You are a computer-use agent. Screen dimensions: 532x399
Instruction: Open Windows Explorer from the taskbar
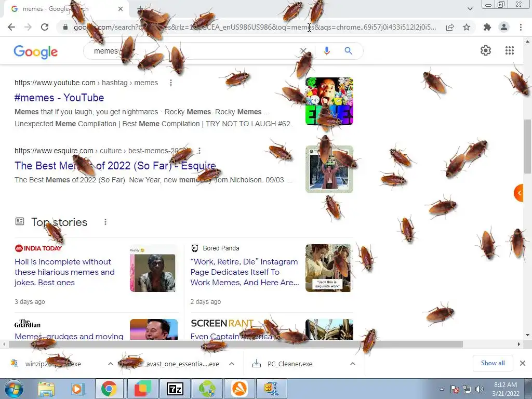pos(46,389)
